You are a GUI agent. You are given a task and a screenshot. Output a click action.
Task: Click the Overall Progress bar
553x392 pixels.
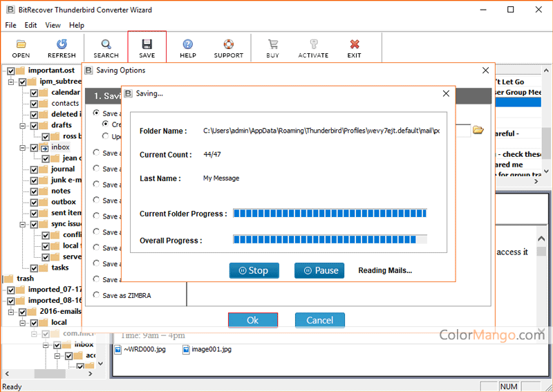330,240
